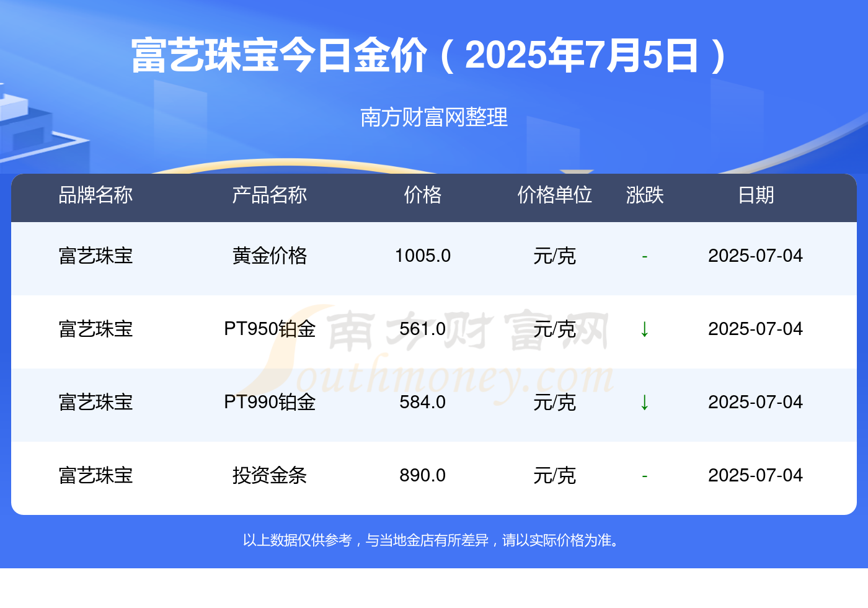
Task: Select the 涨跌 column header
Action: pos(645,195)
